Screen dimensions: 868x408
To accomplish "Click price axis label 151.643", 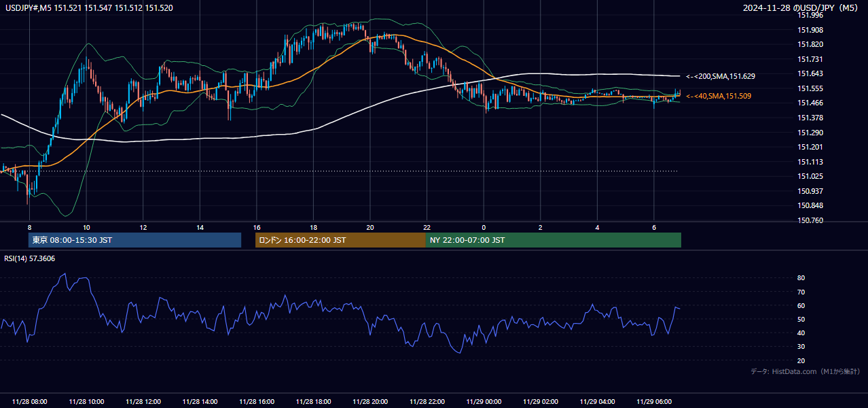I will pyautogui.click(x=810, y=73).
